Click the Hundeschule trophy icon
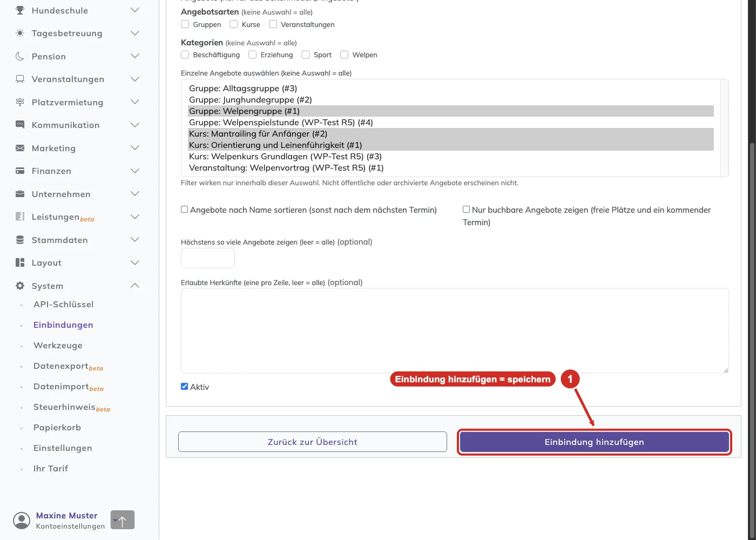Image resolution: width=756 pixels, height=540 pixels. [20, 10]
